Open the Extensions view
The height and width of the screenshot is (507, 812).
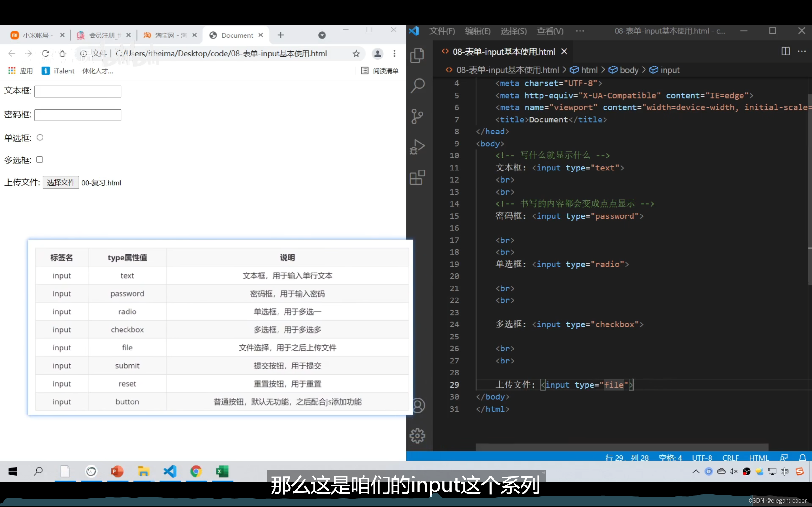(x=417, y=177)
